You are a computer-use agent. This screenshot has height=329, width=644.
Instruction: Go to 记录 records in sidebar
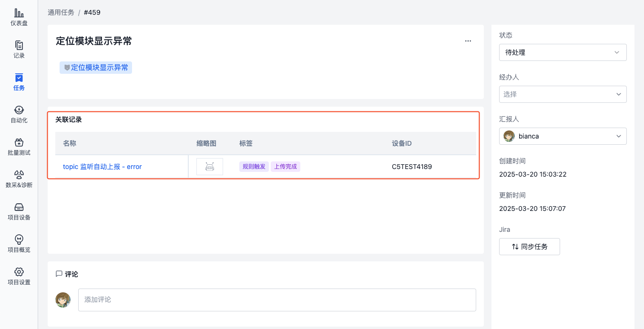tap(19, 50)
